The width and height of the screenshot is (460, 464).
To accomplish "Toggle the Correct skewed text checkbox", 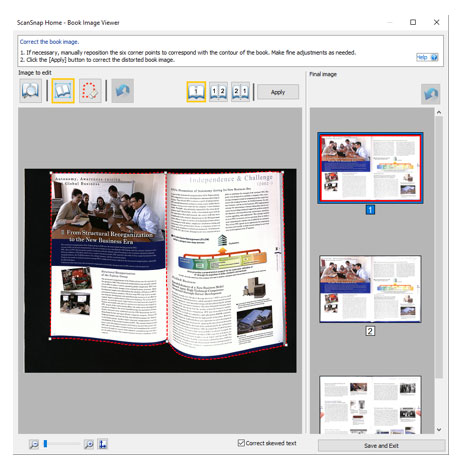I will pyautogui.click(x=241, y=443).
